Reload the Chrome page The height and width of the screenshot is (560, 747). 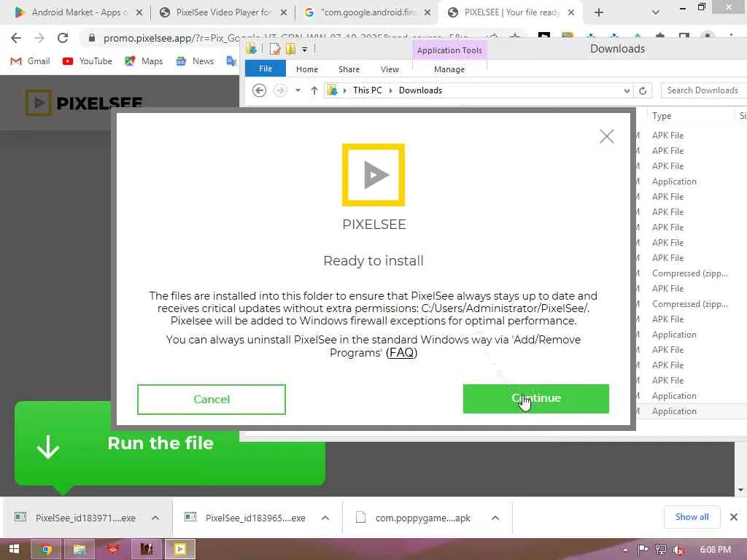63,38
